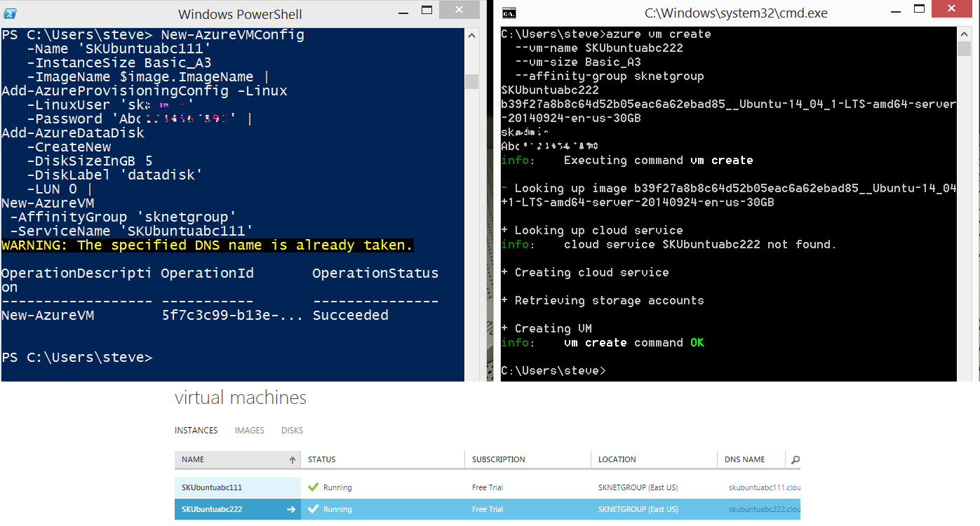
Task: Switch to the INSTANCES tab
Action: 196,431
